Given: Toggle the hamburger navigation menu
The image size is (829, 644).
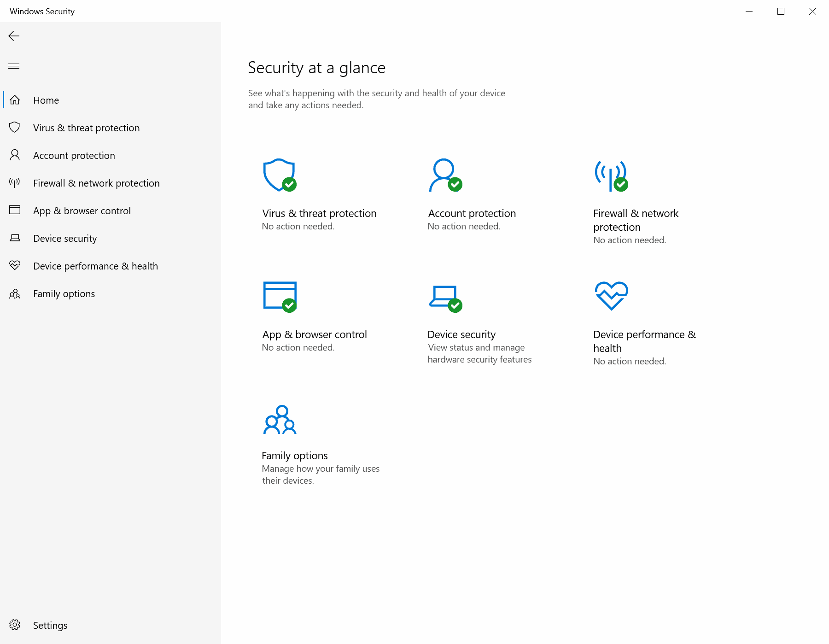Looking at the screenshot, I should point(14,66).
